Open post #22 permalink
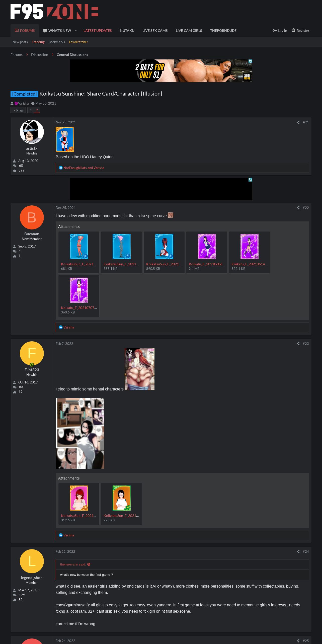Image resolution: width=322 pixels, height=644 pixels. click(x=306, y=208)
